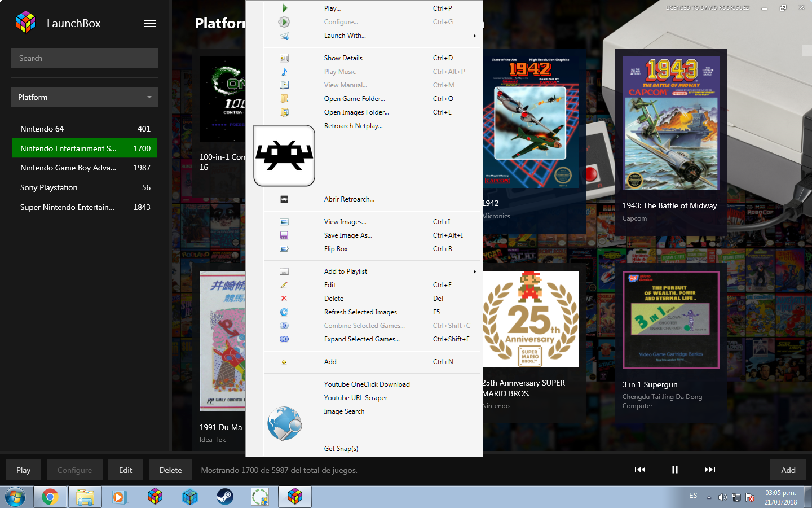Open the Platform dropdown in sidebar
This screenshot has height=508, width=812.
click(85, 97)
